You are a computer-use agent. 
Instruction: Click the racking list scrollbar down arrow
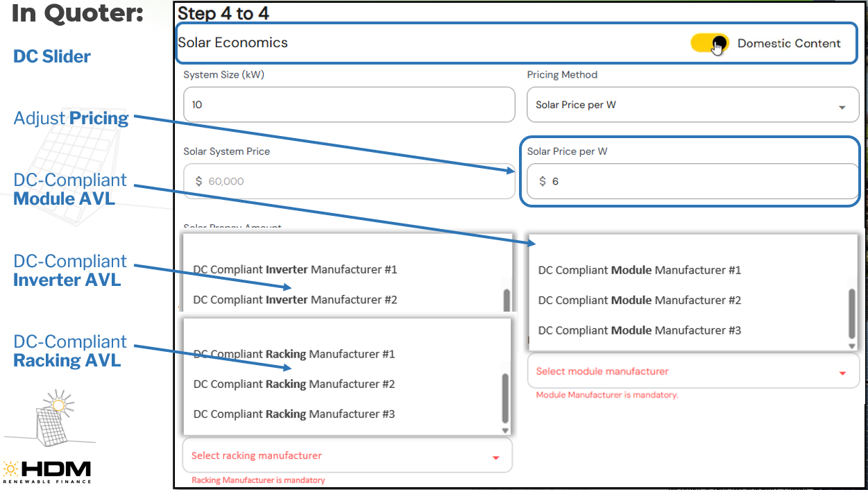pos(506,430)
